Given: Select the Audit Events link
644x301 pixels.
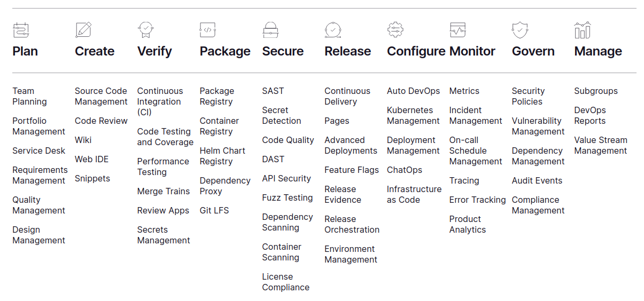Looking at the screenshot, I should (x=537, y=180).
